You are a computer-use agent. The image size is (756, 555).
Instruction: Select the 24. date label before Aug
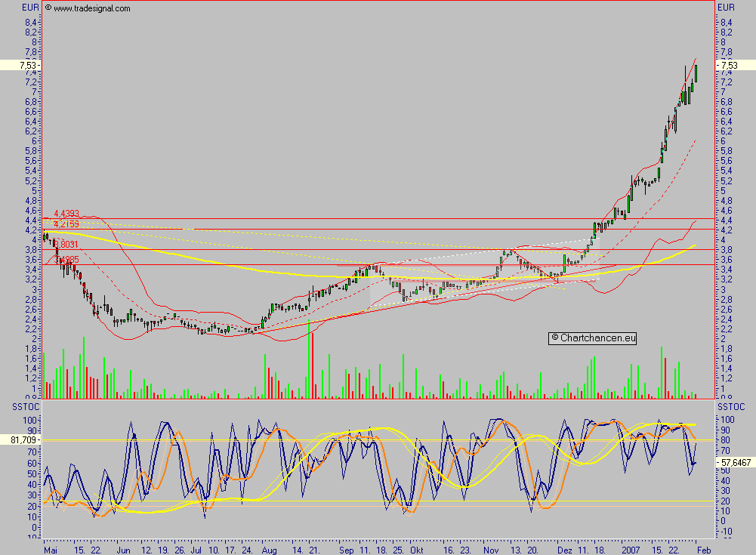tap(247, 550)
